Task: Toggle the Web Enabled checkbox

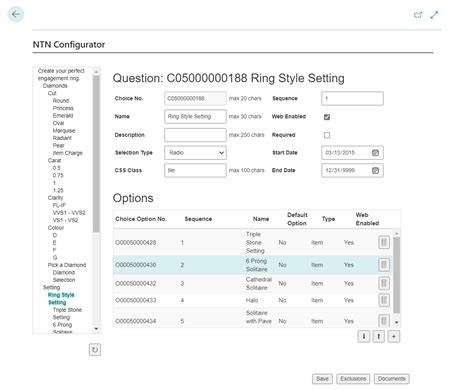Action: point(327,117)
